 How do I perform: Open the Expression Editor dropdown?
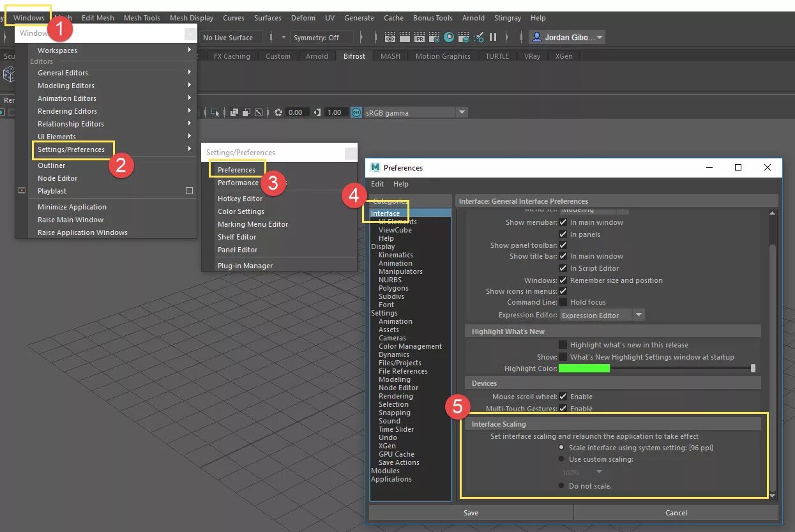(639, 315)
